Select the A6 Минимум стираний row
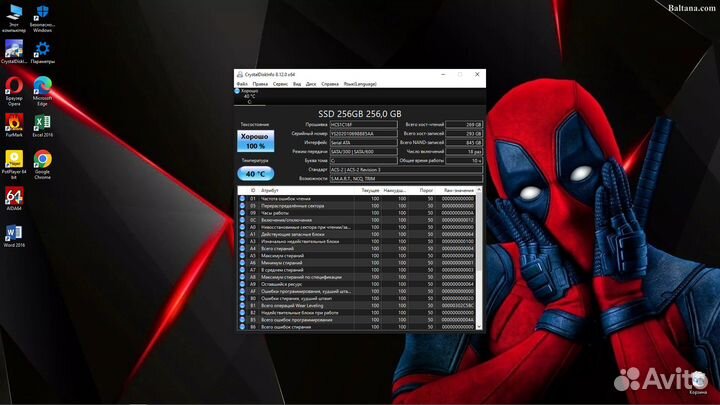This screenshot has height=405, width=720. [x=357, y=263]
